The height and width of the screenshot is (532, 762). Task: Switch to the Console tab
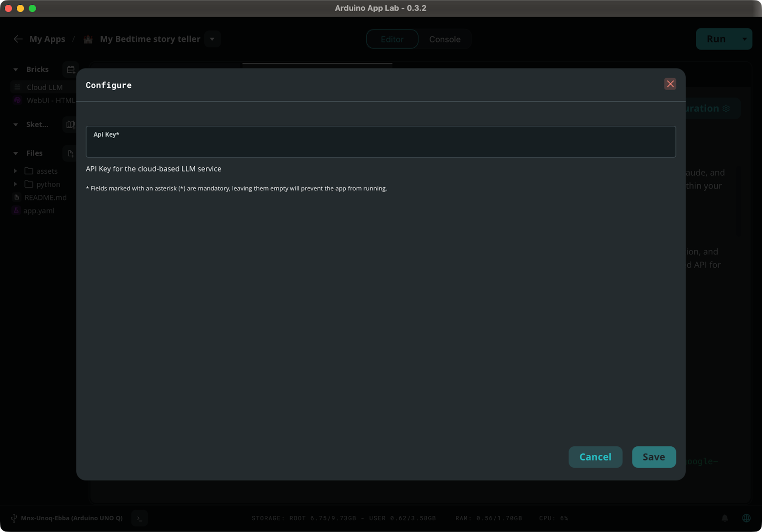pyautogui.click(x=444, y=39)
